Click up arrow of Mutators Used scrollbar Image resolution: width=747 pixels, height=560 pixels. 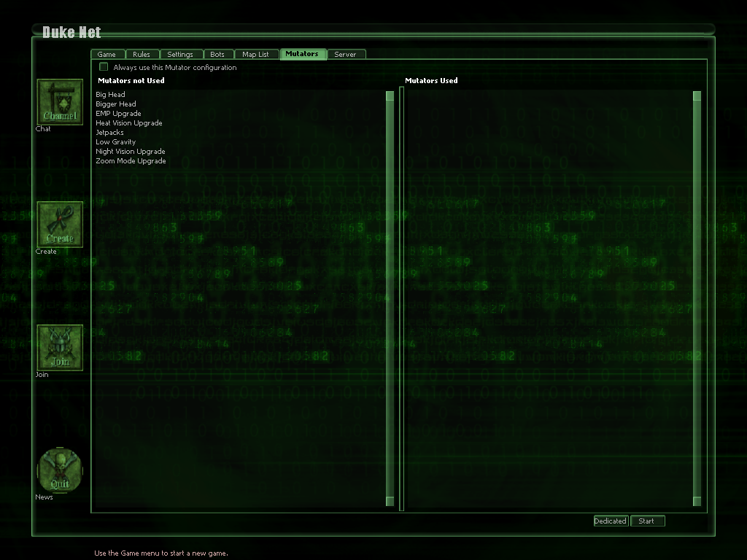coord(697,96)
